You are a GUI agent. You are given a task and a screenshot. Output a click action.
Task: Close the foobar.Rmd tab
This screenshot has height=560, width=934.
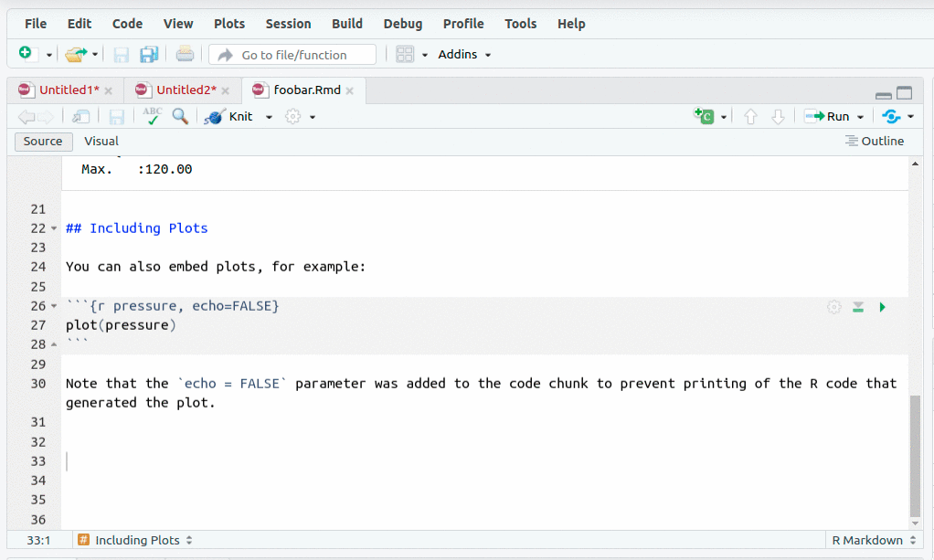(350, 90)
